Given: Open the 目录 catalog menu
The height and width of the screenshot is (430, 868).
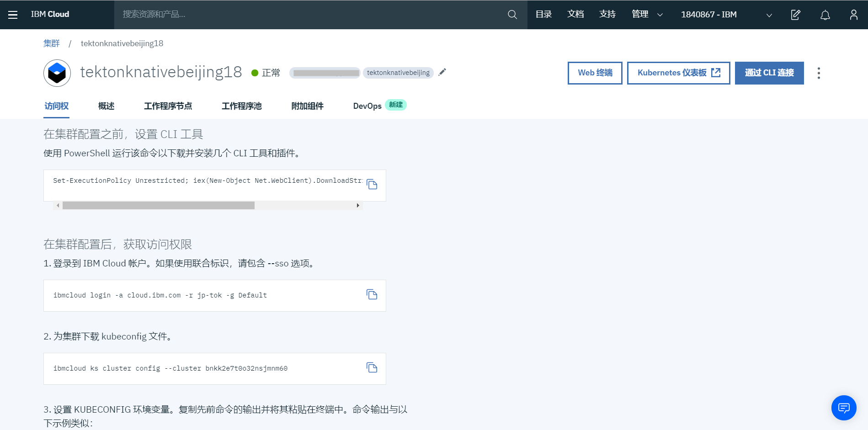Looking at the screenshot, I should [543, 15].
